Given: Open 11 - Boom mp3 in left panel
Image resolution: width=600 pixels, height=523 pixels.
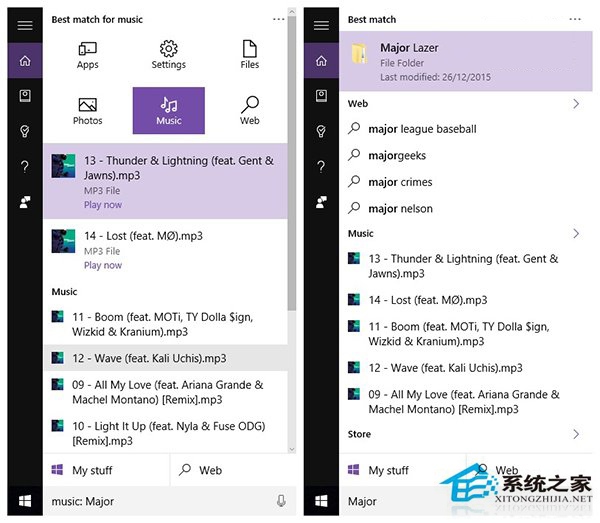Looking at the screenshot, I should (166, 324).
